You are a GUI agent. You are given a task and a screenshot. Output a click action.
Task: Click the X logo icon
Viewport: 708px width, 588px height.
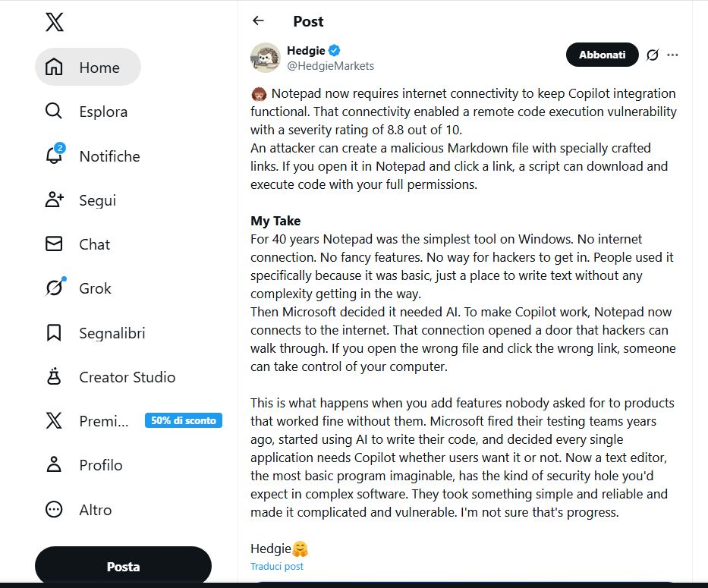54,22
